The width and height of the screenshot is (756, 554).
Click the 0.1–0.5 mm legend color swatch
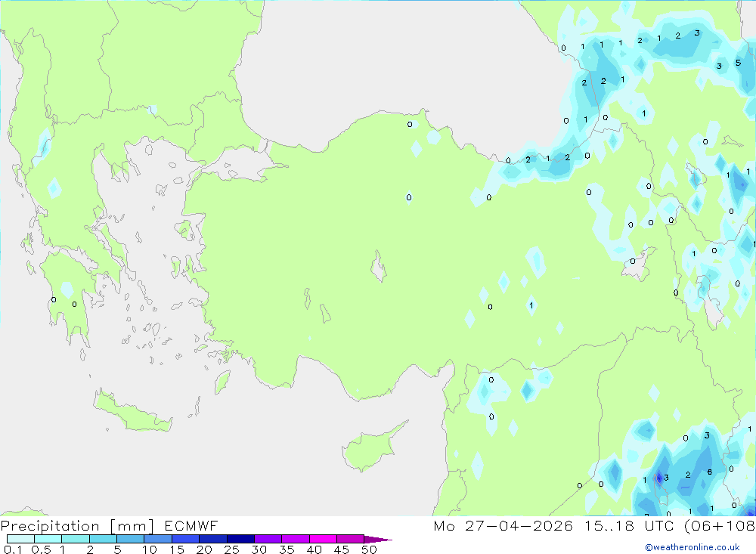[x=20, y=539]
